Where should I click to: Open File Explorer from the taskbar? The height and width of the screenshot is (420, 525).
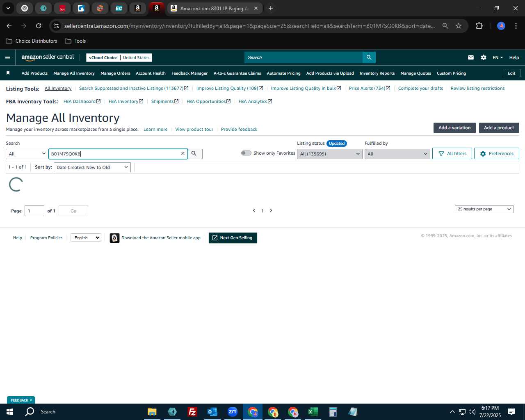pyautogui.click(x=152, y=412)
